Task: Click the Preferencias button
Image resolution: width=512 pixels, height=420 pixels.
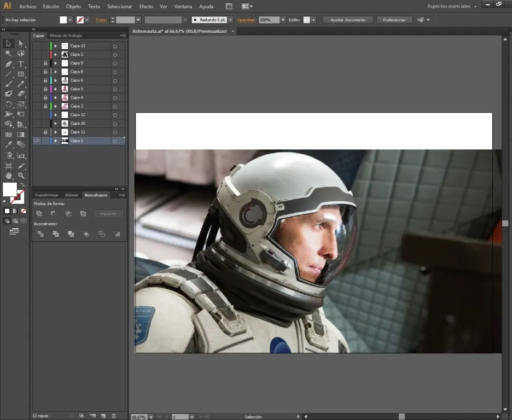Action: pyautogui.click(x=394, y=20)
